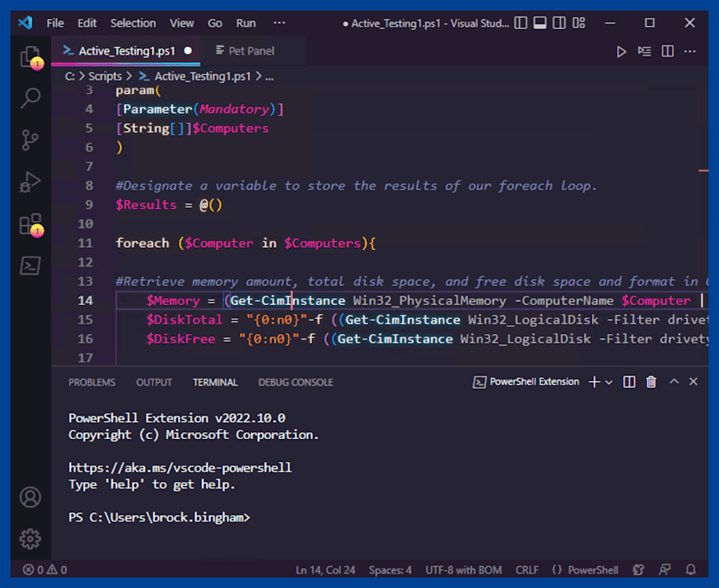
Task: Click Scripts folder in breadcrumb
Action: point(105,76)
